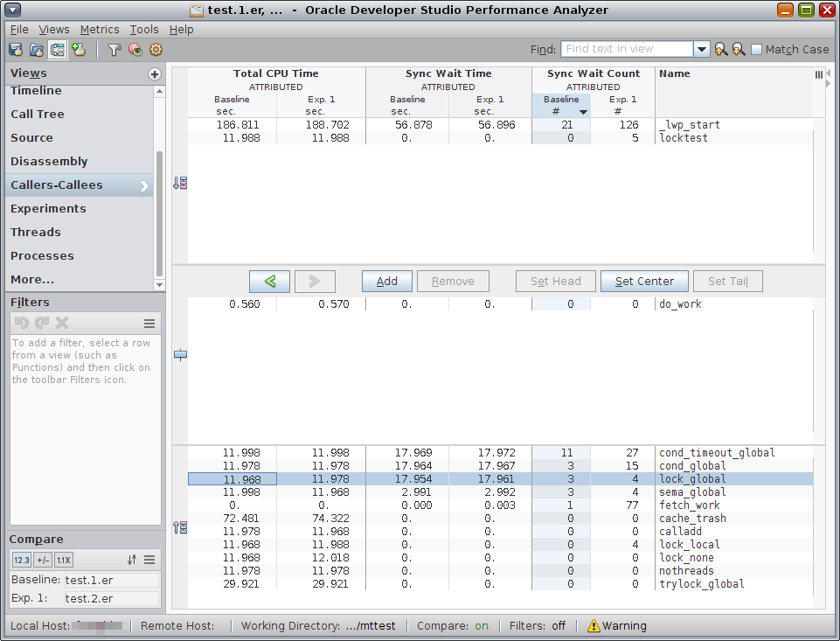The height and width of the screenshot is (641, 840).
Task: Click the Remove button
Action: 453,282
